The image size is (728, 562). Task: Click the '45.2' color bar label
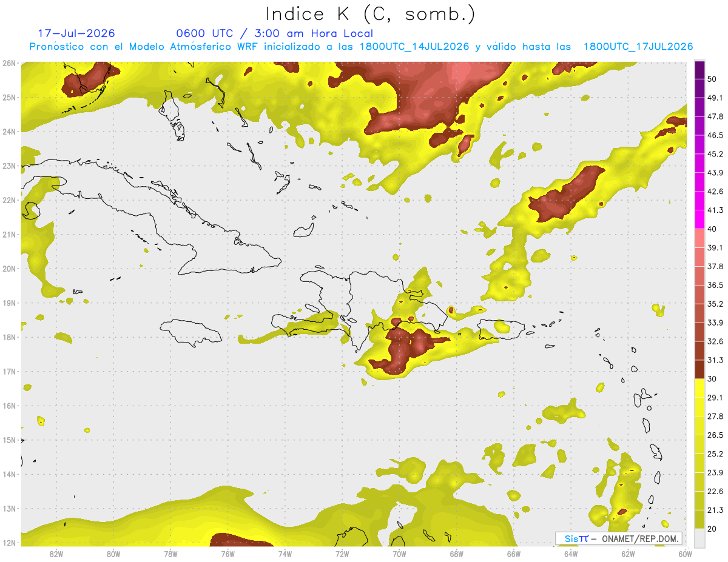click(715, 154)
